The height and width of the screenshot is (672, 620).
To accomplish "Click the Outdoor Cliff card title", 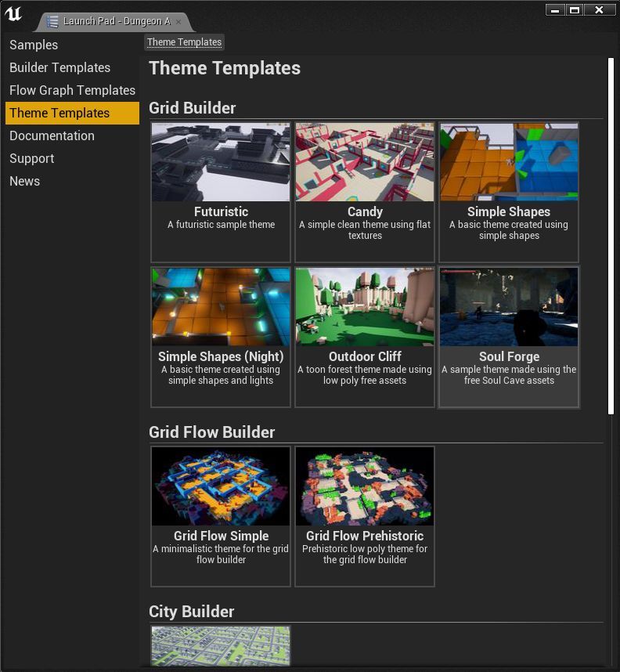I will click(365, 356).
